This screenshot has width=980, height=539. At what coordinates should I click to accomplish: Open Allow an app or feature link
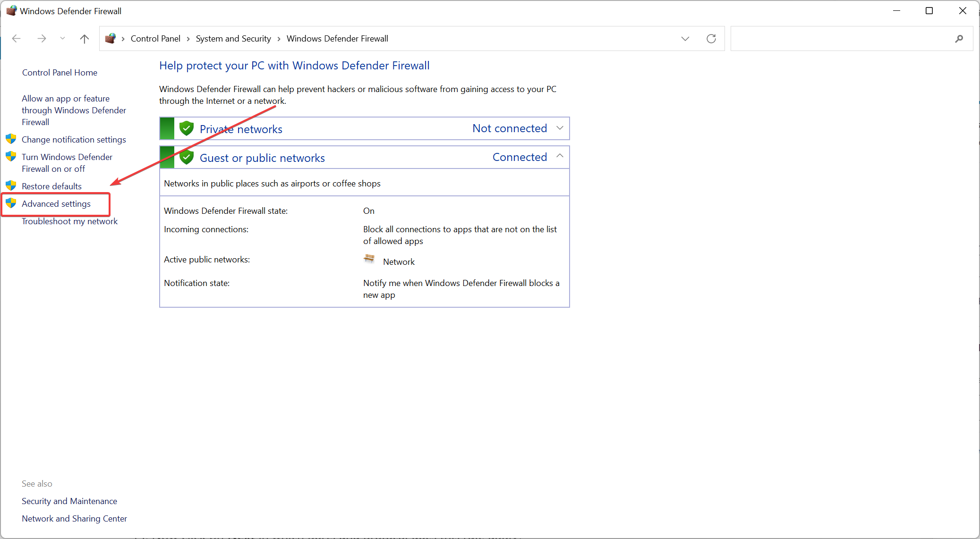click(74, 110)
